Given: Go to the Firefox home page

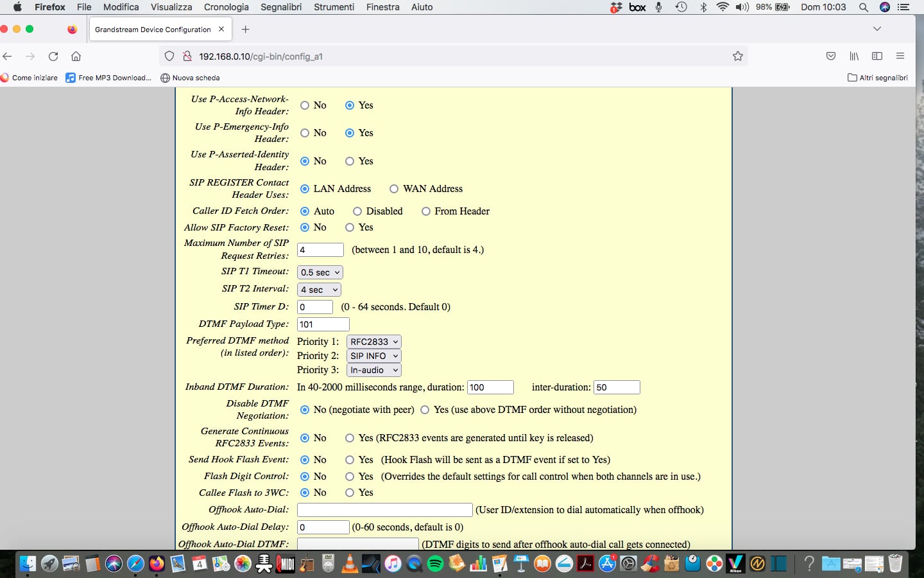Looking at the screenshot, I should tap(76, 57).
